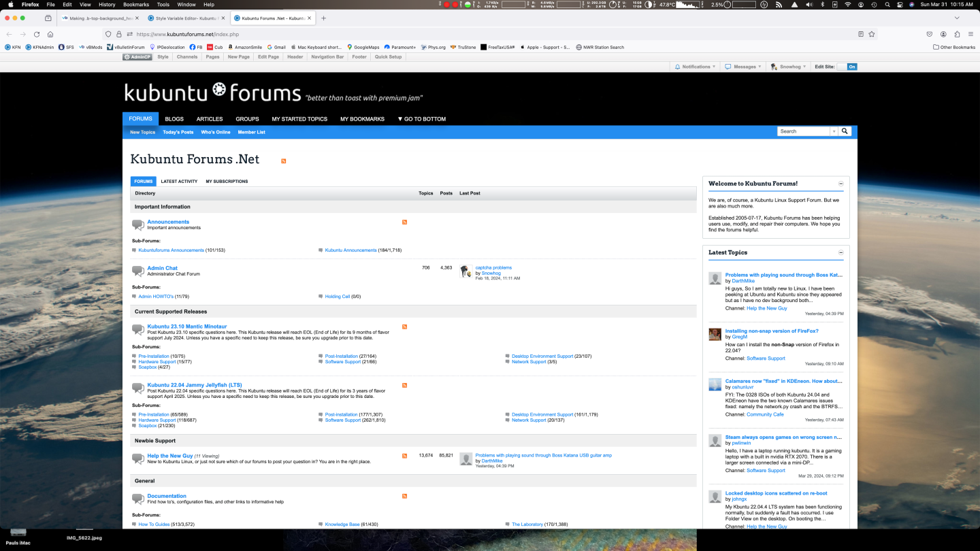Click the Admin Chat forum bubble icon
This screenshot has width=980, height=551.
pyautogui.click(x=137, y=271)
